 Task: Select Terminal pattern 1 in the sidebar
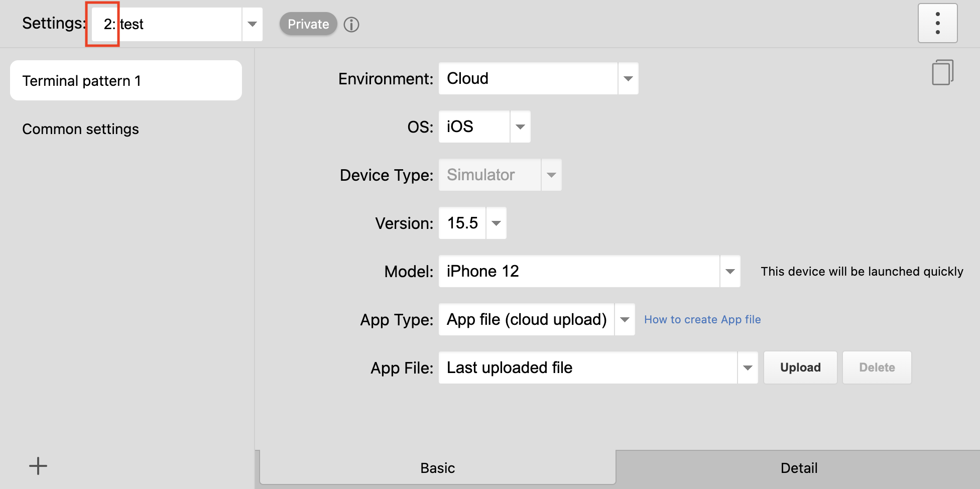[x=126, y=80]
